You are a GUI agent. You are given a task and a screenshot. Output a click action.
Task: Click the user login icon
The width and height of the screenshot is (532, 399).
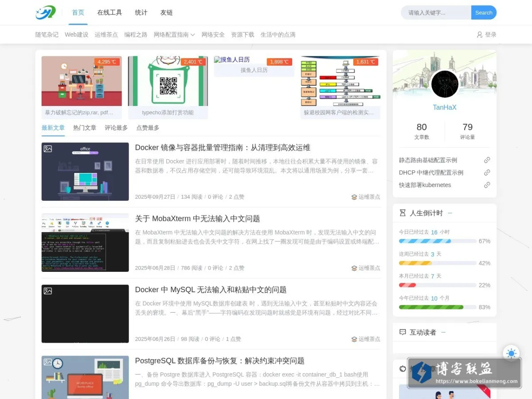479,35
